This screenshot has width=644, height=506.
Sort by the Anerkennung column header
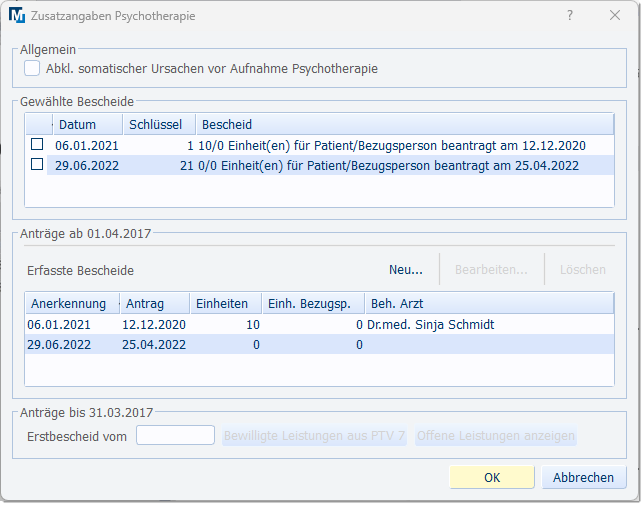pyautogui.click(x=72, y=304)
